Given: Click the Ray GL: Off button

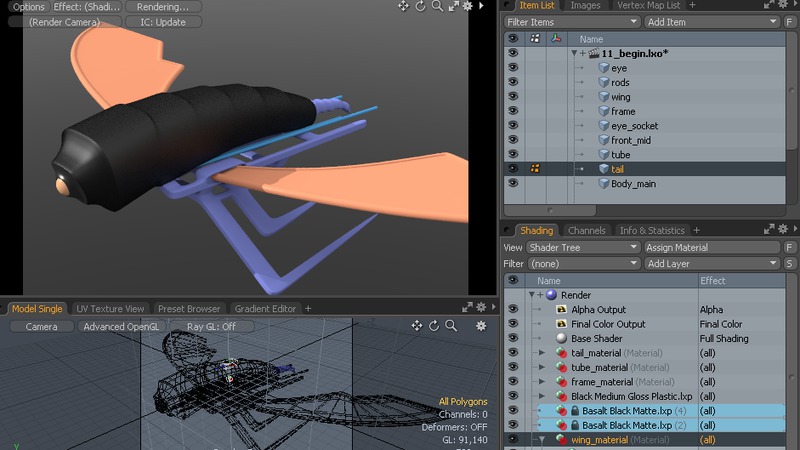Looking at the screenshot, I should [211, 326].
